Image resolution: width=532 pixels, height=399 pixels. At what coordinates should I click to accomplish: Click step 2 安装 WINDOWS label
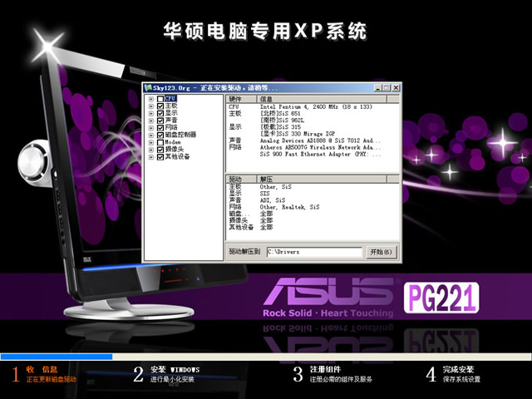click(175, 369)
